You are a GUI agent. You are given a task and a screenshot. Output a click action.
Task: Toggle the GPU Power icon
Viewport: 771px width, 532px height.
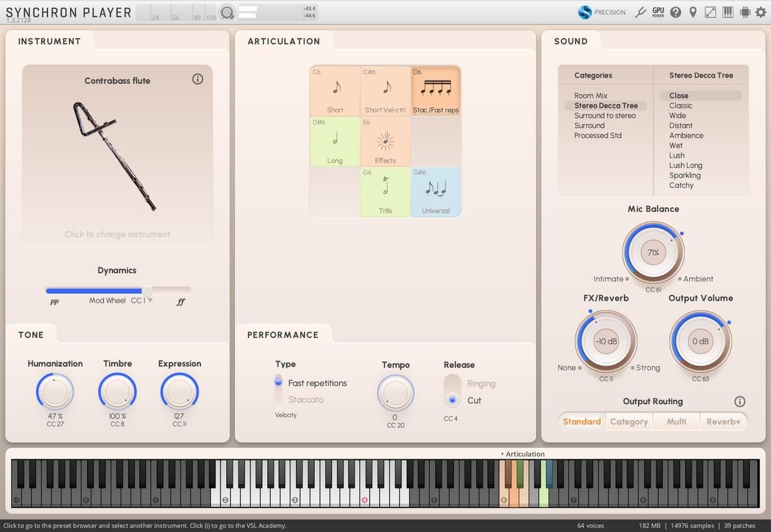[x=658, y=12]
